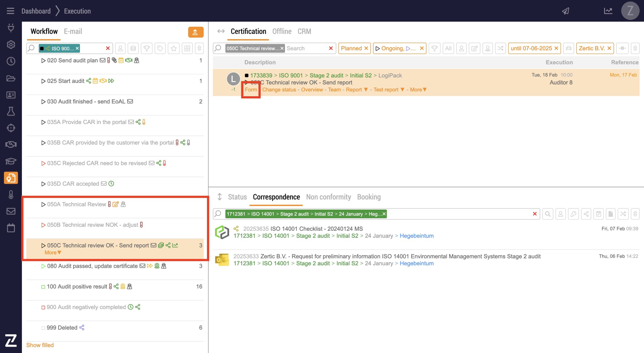
Task: Click the Change status link
Action: pos(279,90)
